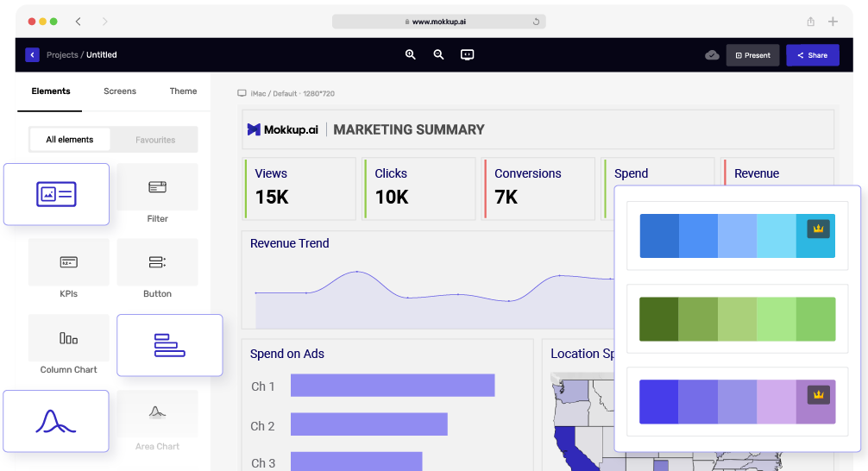868x471 pixels.
Task: Select the Area Chart element
Action: click(x=157, y=414)
